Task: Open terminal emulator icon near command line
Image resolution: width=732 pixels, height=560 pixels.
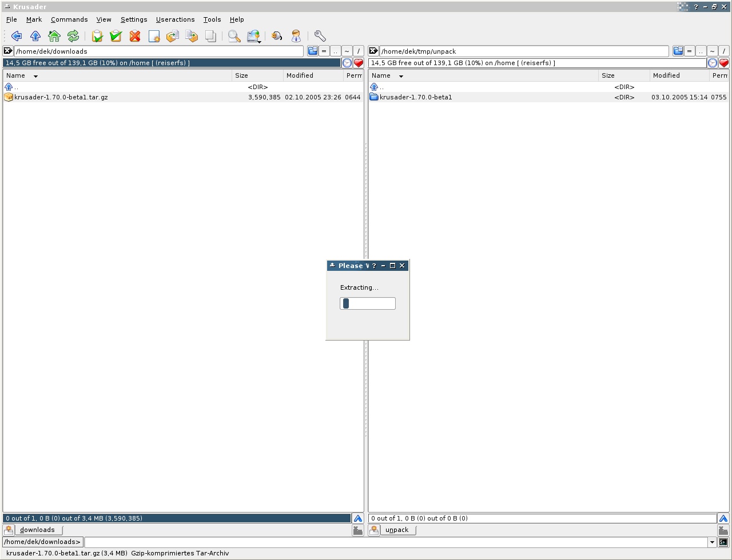Action: pyautogui.click(x=724, y=542)
